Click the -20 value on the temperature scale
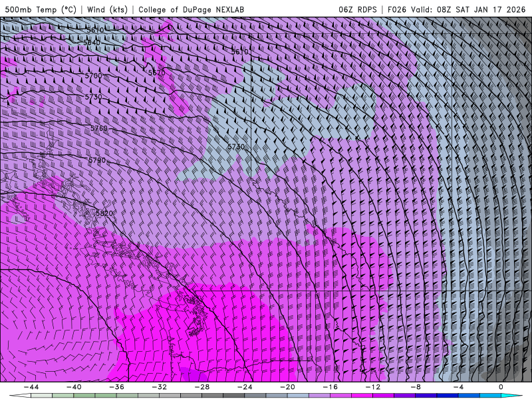This screenshot has width=532, height=399. click(287, 387)
